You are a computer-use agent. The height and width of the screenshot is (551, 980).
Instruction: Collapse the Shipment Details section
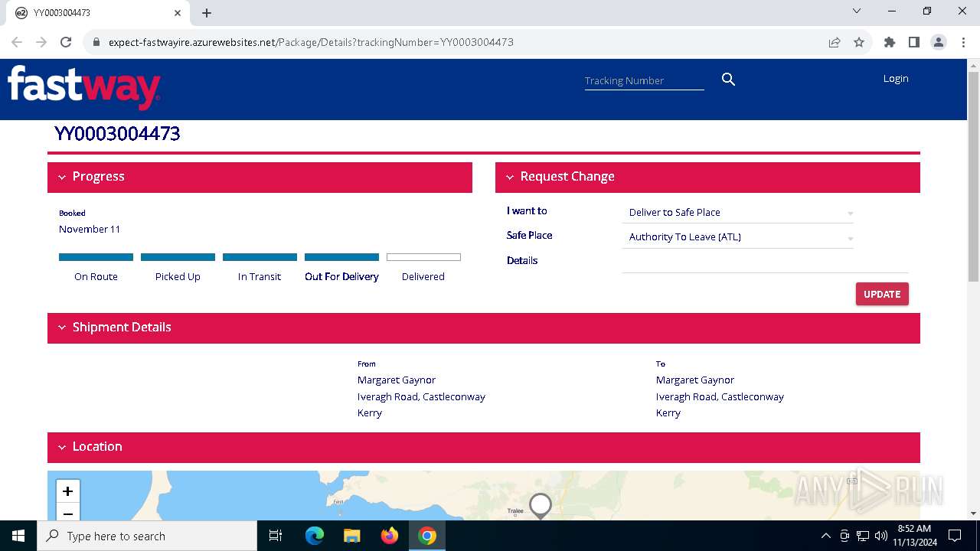pos(63,328)
